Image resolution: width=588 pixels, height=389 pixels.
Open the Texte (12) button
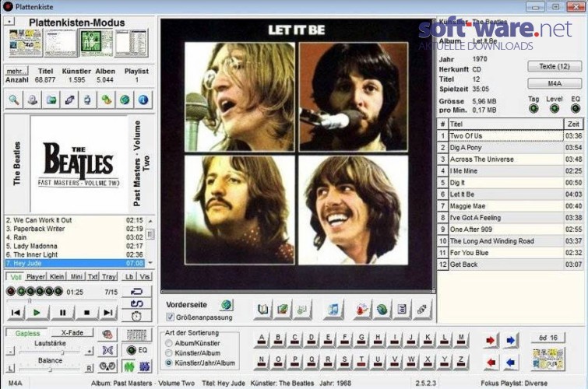555,66
